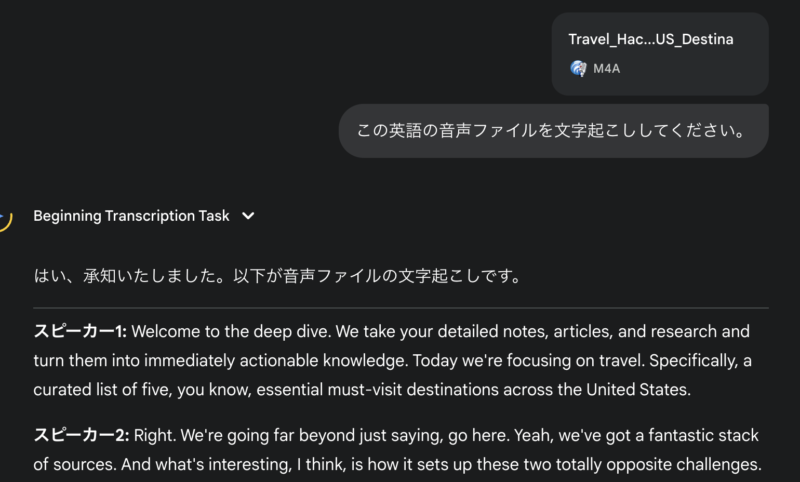This screenshot has width=800, height=482.
Task: Click the M4A audio file icon
Action: (x=578, y=68)
